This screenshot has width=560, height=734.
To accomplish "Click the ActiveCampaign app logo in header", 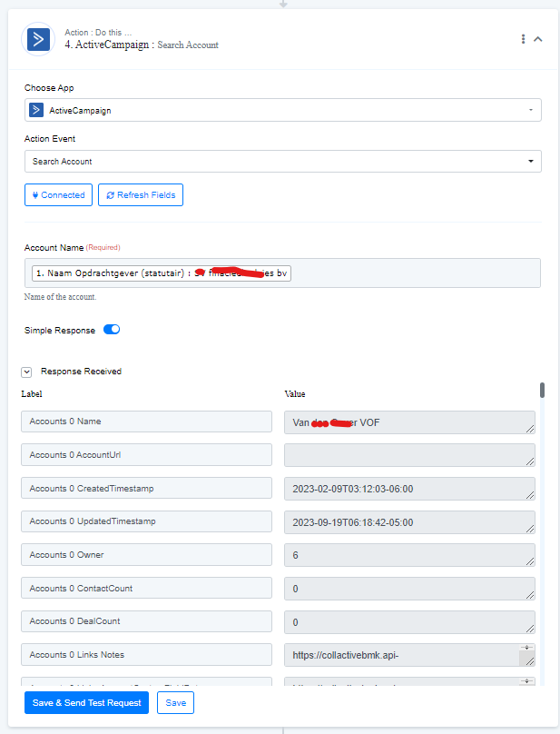I will tap(38, 39).
